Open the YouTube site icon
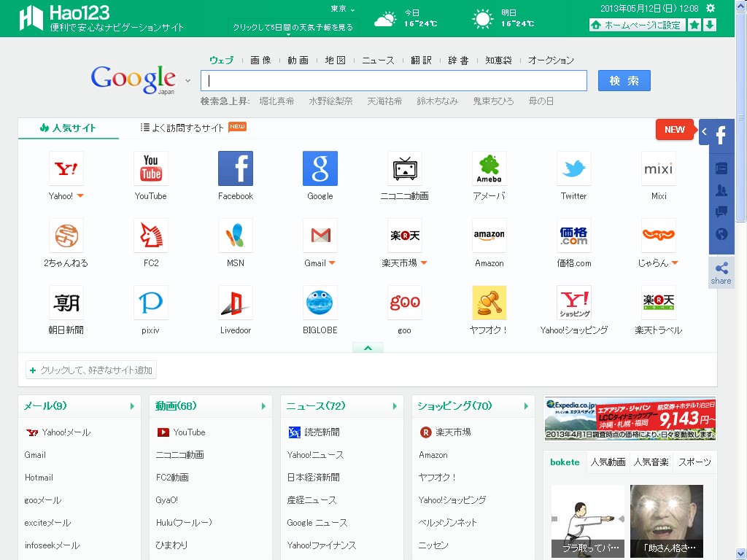747x560 pixels. click(x=150, y=168)
